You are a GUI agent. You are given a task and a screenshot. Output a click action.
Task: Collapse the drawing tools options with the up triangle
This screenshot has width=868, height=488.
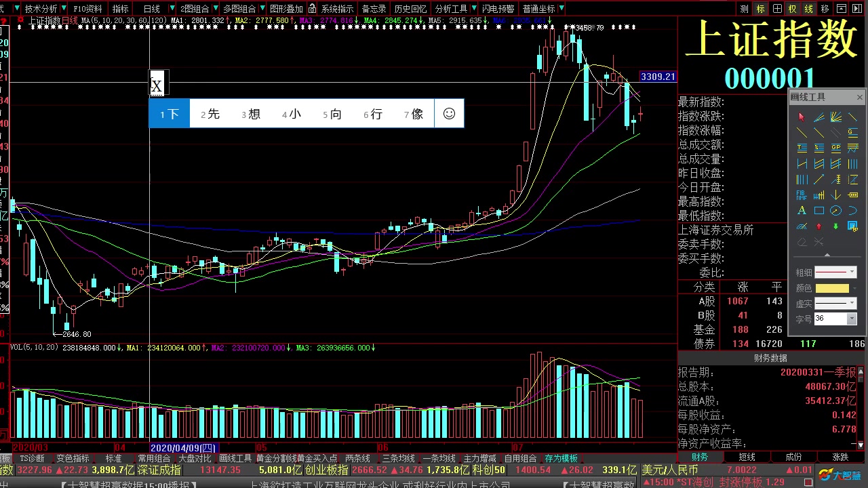(x=827, y=255)
